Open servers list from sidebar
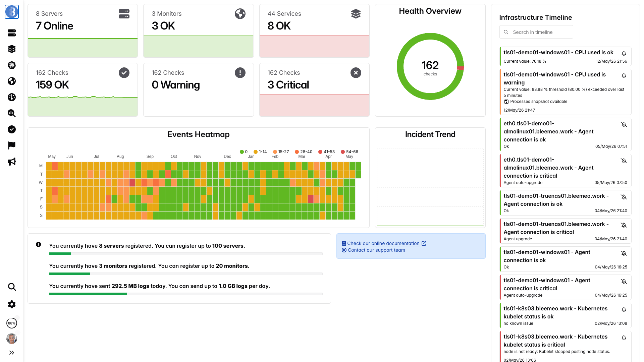 (x=12, y=33)
